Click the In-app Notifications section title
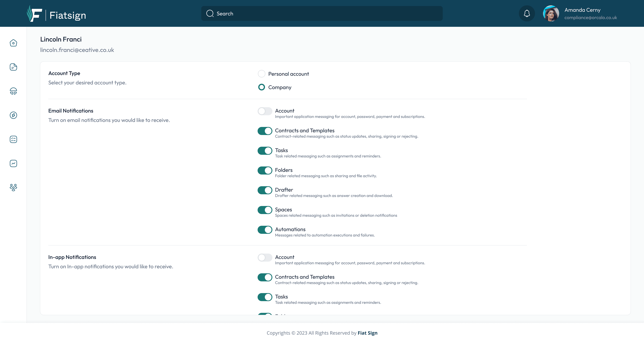Image resolution: width=644 pixels, height=343 pixels. coord(72,257)
